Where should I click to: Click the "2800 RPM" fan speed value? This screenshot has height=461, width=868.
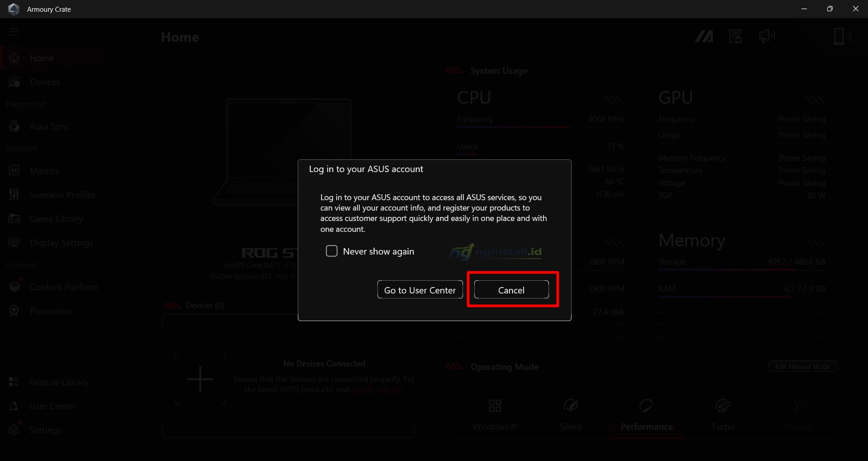(606, 262)
